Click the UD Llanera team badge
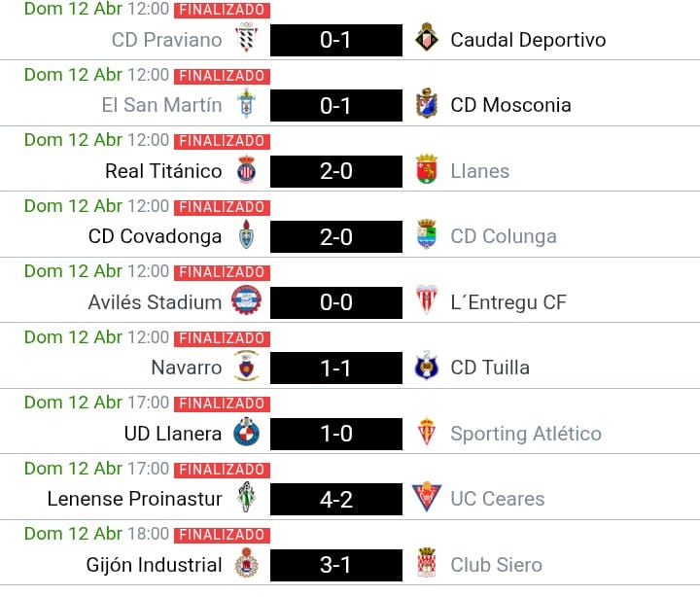The width and height of the screenshot is (700, 597). (x=246, y=434)
